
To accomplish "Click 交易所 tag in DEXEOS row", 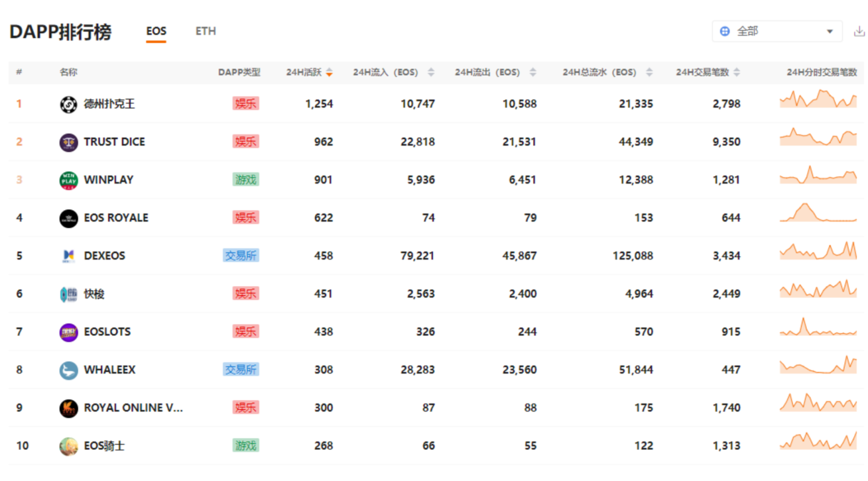I will coord(241,256).
